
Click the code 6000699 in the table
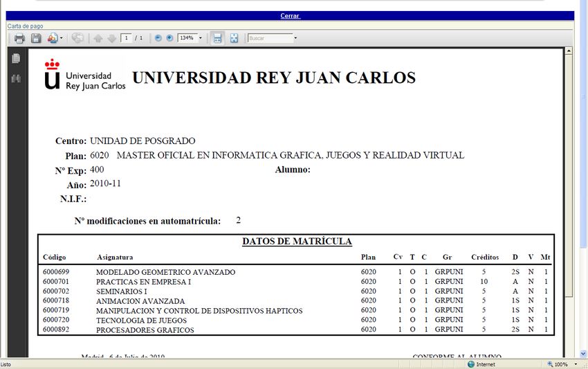click(x=56, y=272)
